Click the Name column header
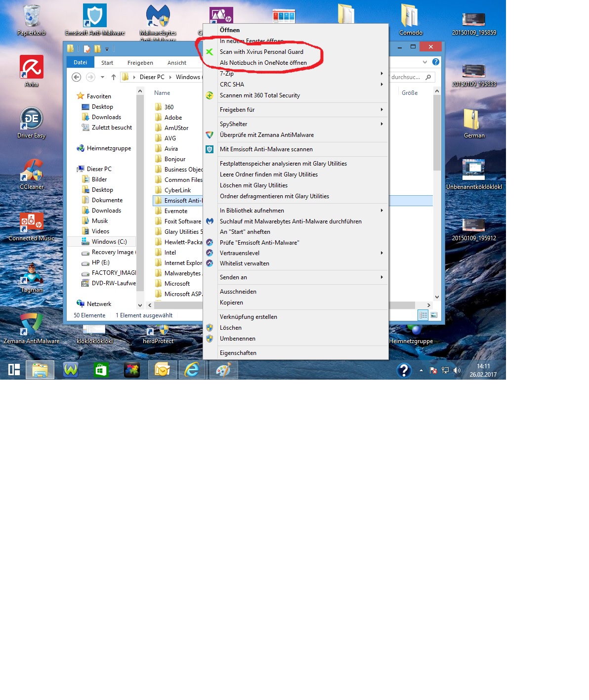This screenshot has width=589, height=700. coord(162,93)
